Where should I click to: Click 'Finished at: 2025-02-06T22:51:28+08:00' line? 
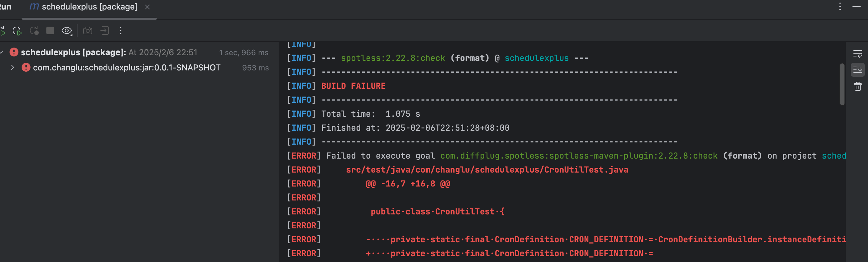[415, 128]
